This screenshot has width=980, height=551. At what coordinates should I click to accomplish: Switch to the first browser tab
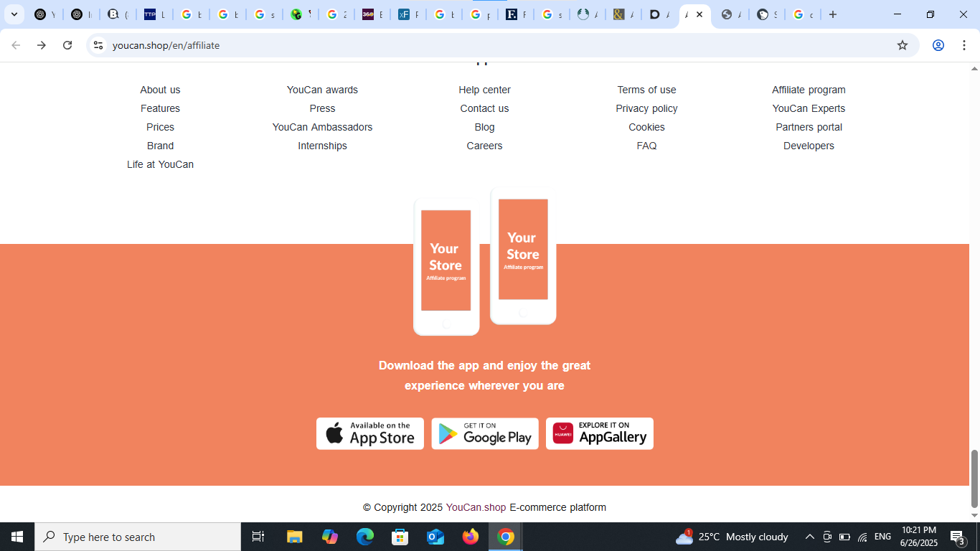pos(44,14)
